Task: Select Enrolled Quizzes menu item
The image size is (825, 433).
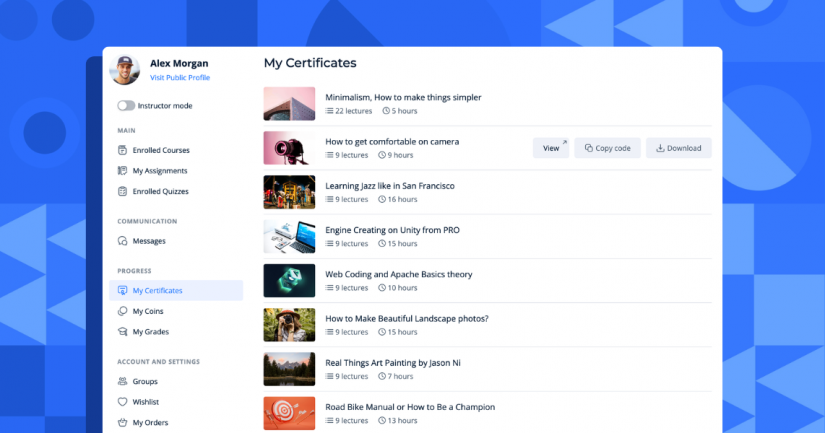Action: click(160, 191)
